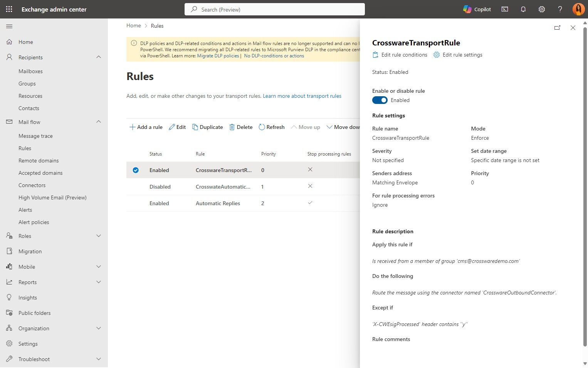
Task: Click the details panel vertical scrollbar
Action: 585,186
